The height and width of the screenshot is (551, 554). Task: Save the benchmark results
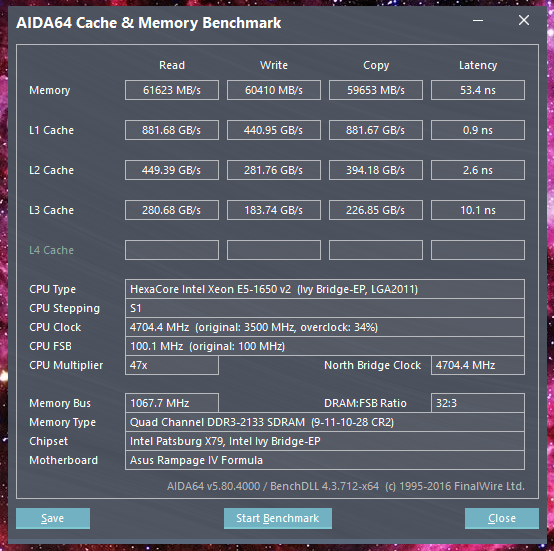point(53,518)
